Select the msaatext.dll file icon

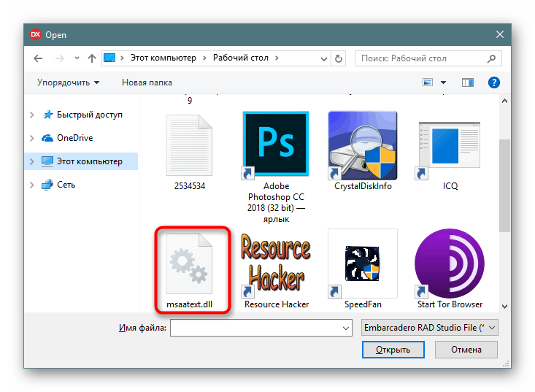[189, 264]
